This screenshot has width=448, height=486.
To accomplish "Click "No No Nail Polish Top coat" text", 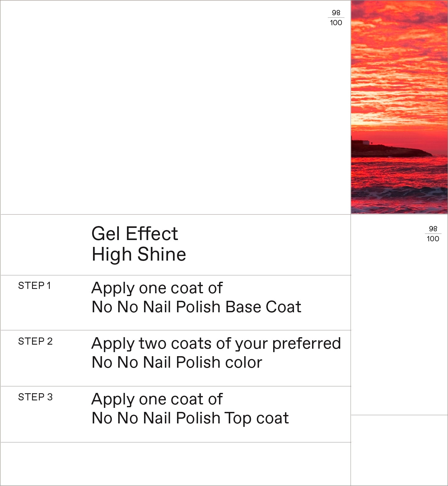I will [190, 418].
